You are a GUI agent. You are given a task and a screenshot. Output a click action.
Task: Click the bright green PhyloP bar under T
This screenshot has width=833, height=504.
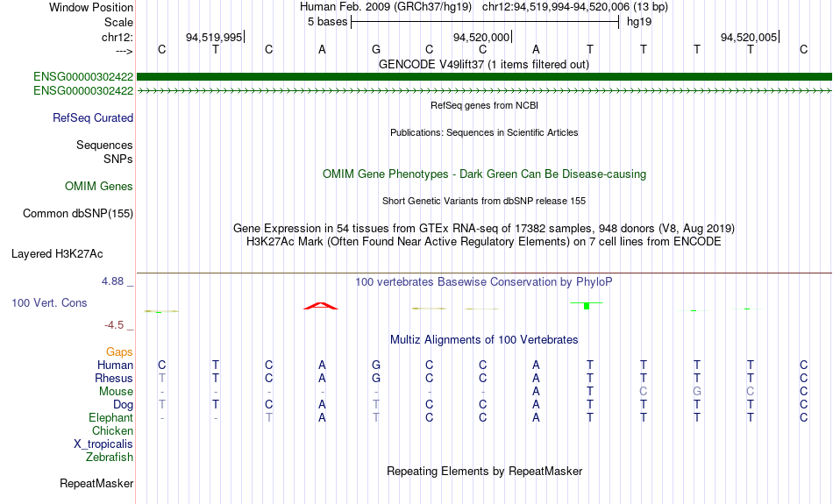tap(587, 305)
